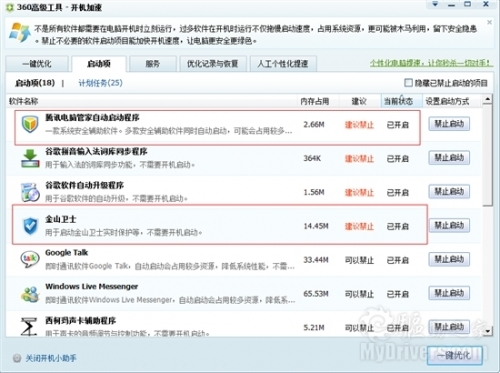Click the Windows flag icon in banner
Screen dimensions: 500x373
pyautogui.click(x=19, y=33)
